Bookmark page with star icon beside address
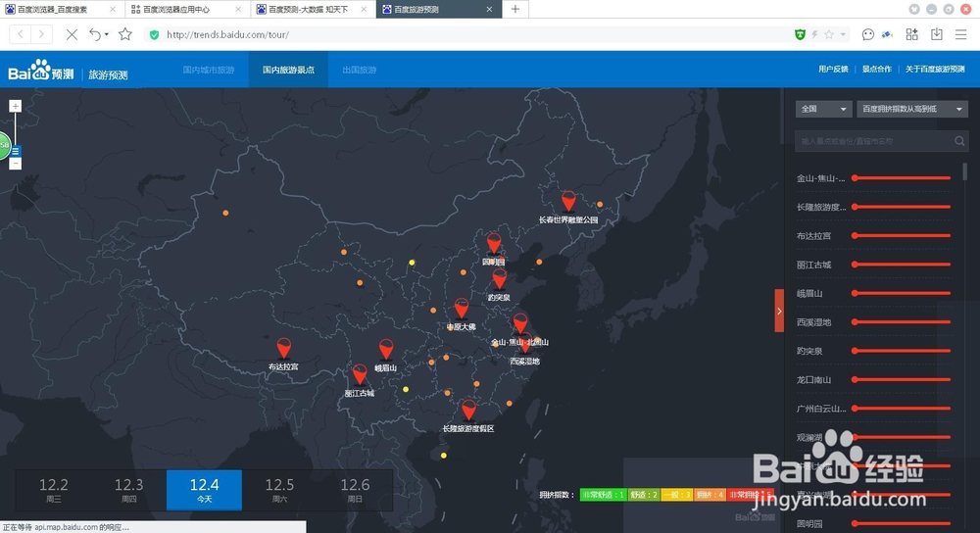 (x=125, y=34)
